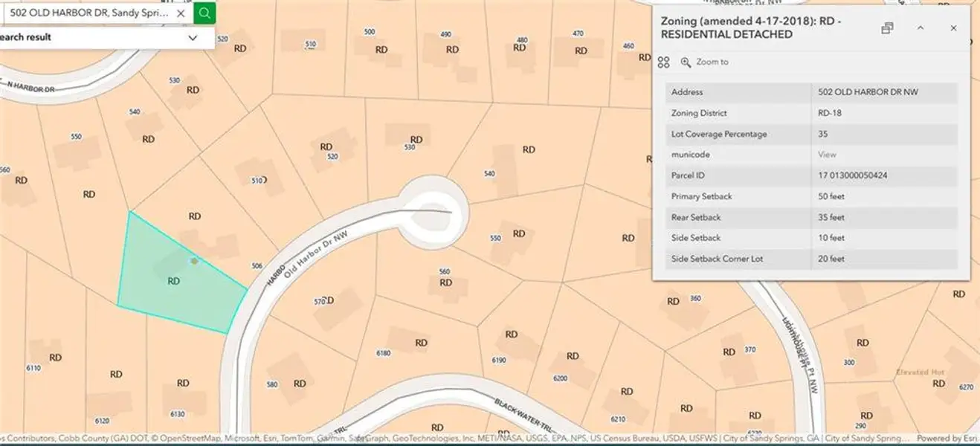Click the Parcel ID value 17 013000050424
Viewport: 980px width, 446px height.
852,175
